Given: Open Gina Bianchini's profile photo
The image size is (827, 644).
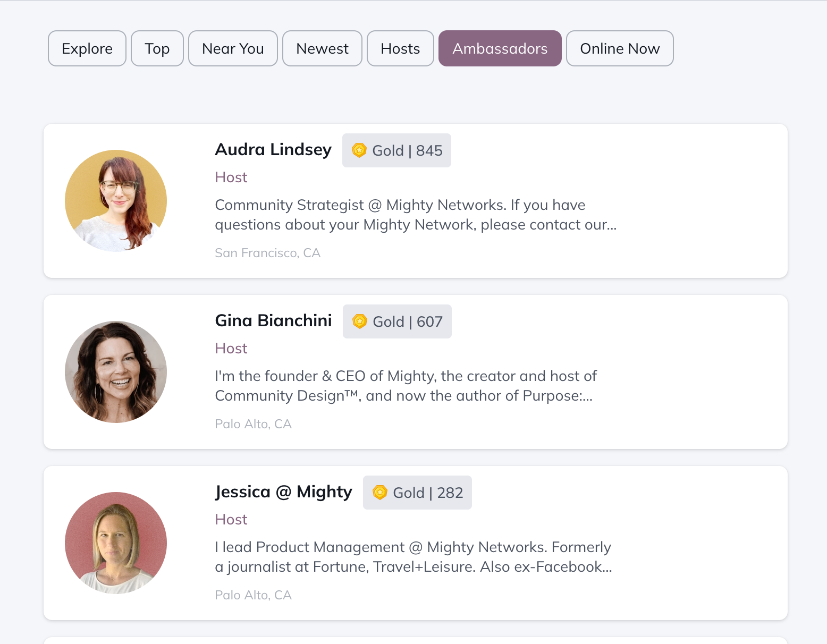Looking at the screenshot, I should coord(116,372).
